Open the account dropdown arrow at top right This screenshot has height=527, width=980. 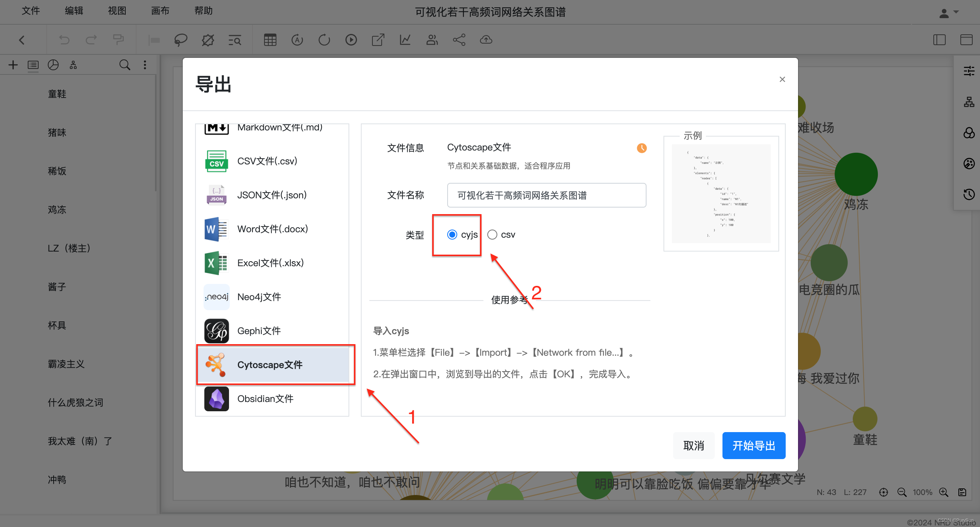[x=956, y=12]
